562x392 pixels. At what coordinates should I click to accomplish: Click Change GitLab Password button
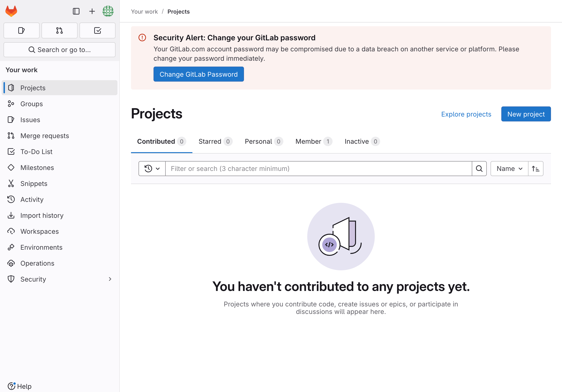tap(199, 74)
